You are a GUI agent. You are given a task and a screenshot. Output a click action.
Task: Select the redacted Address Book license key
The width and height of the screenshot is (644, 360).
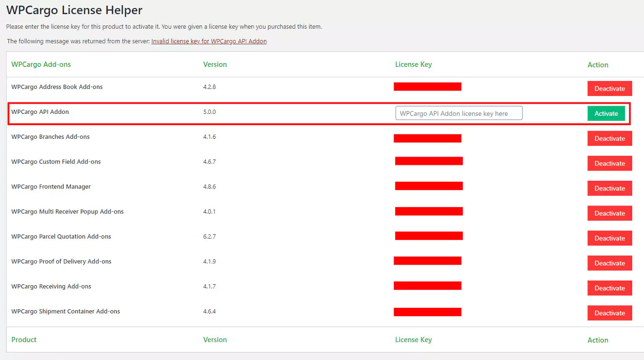[427, 87]
